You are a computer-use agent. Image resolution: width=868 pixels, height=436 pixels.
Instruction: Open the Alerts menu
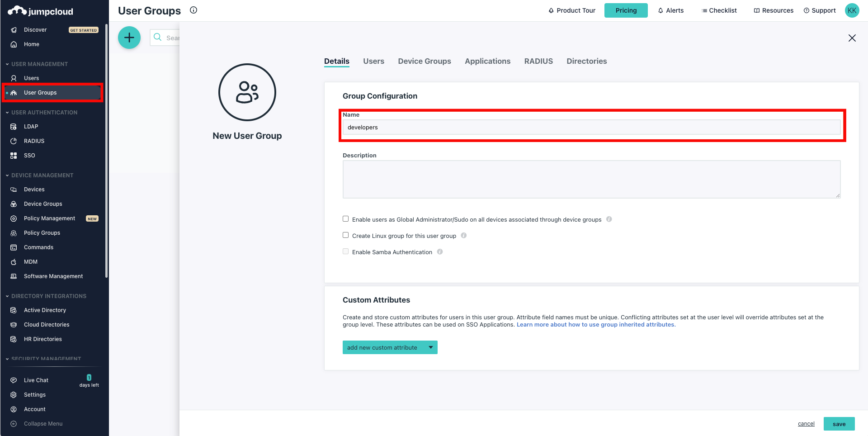coord(671,10)
